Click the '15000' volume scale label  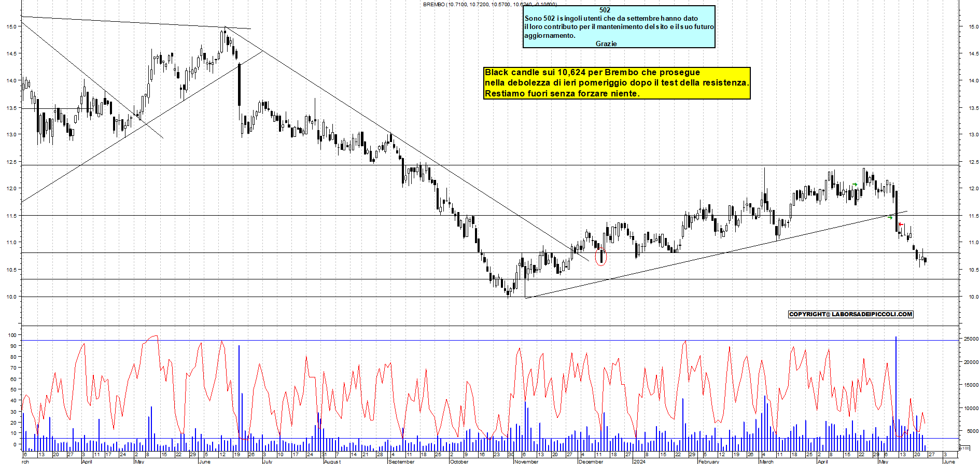[x=971, y=385]
